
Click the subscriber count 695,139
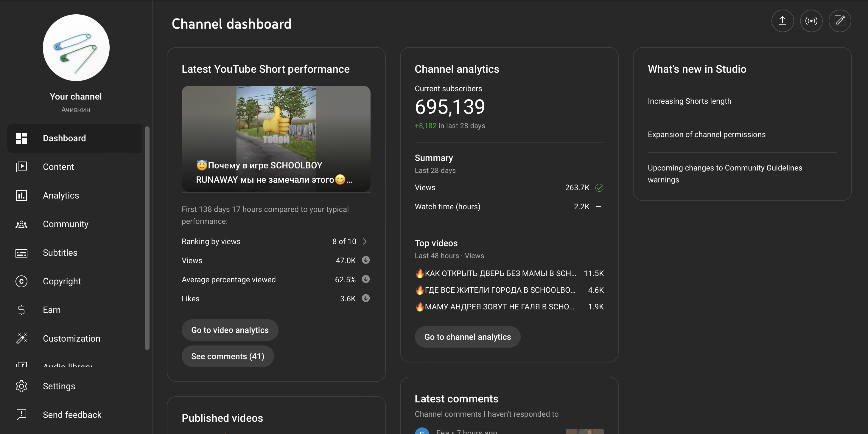tap(449, 106)
